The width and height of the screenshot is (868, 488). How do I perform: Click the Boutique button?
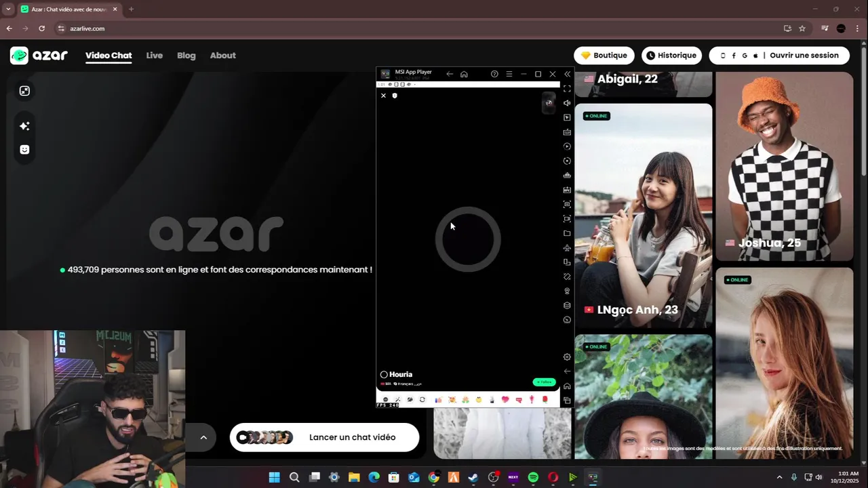(x=604, y=56)
